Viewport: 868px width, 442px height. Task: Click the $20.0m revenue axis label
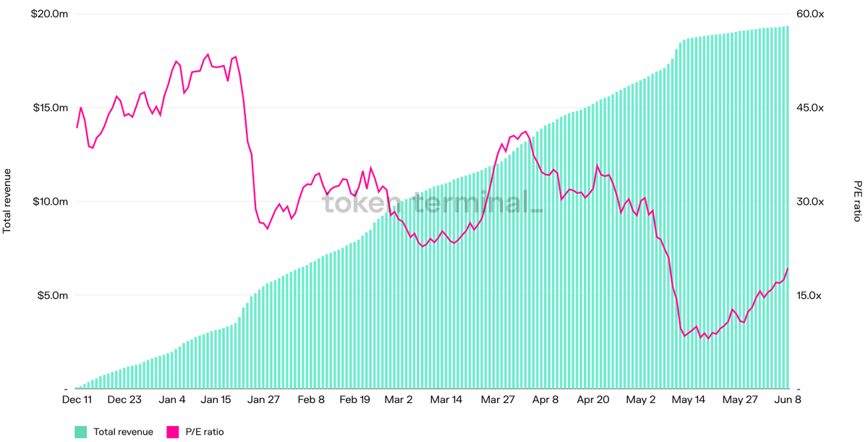click(x=50, y=14)
